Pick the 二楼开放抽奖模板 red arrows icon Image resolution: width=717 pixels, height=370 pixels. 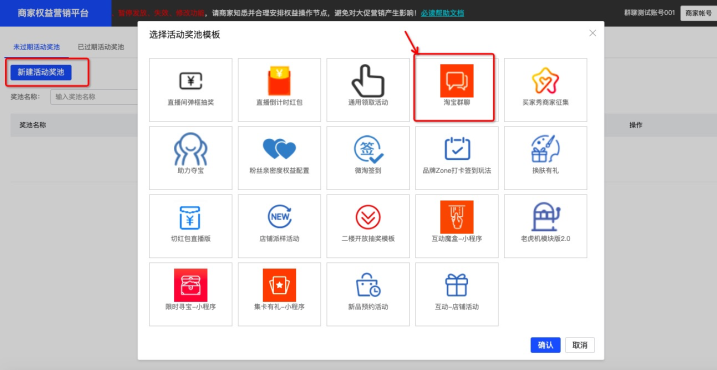[368, 217]
